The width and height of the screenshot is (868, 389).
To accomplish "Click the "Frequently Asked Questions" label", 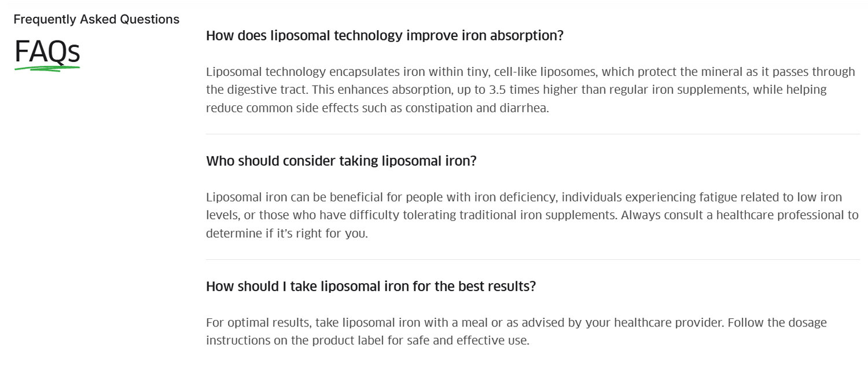I will (96, 20).
